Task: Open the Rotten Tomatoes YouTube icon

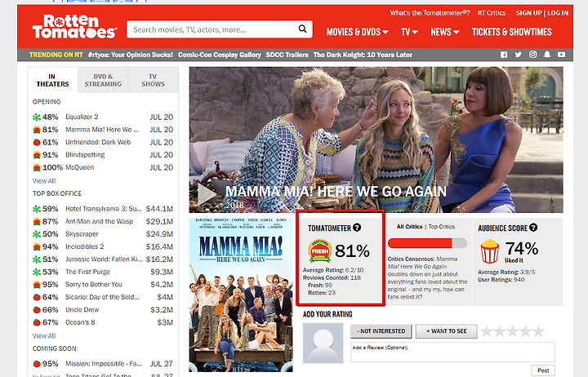Action: (561, 55)
